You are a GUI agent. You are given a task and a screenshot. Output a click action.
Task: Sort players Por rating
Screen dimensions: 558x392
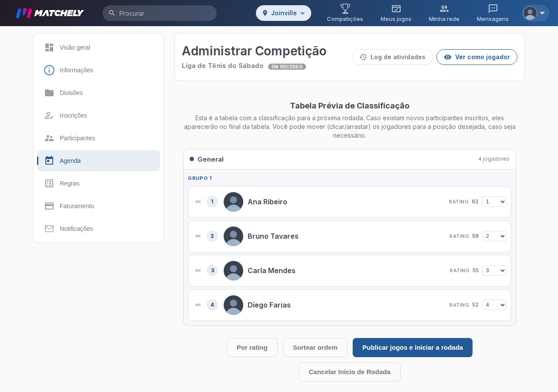coord(252,348)
